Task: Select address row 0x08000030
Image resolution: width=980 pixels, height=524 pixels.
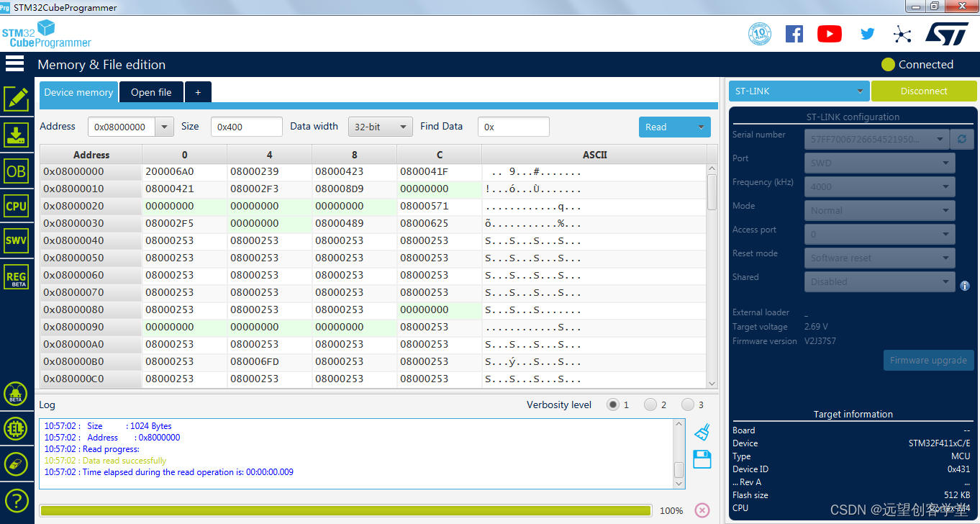Action: [91, 224]
